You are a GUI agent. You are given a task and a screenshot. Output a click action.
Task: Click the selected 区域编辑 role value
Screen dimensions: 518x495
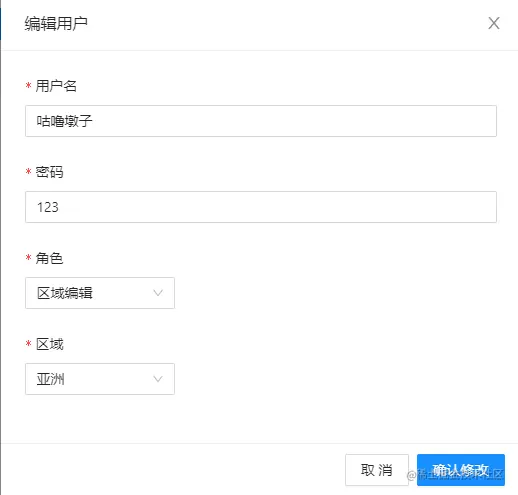click(65, 293)
